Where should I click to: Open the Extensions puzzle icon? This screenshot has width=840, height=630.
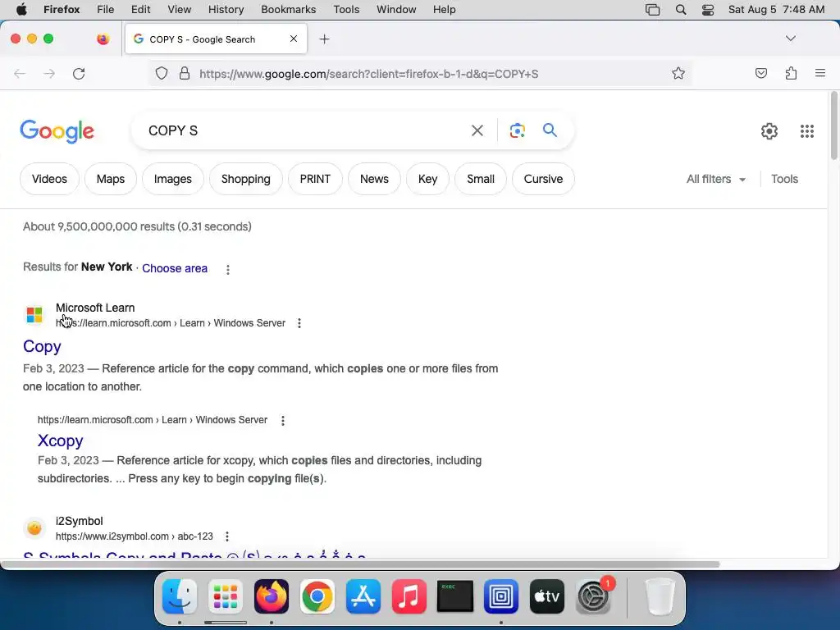click(791, 73)
